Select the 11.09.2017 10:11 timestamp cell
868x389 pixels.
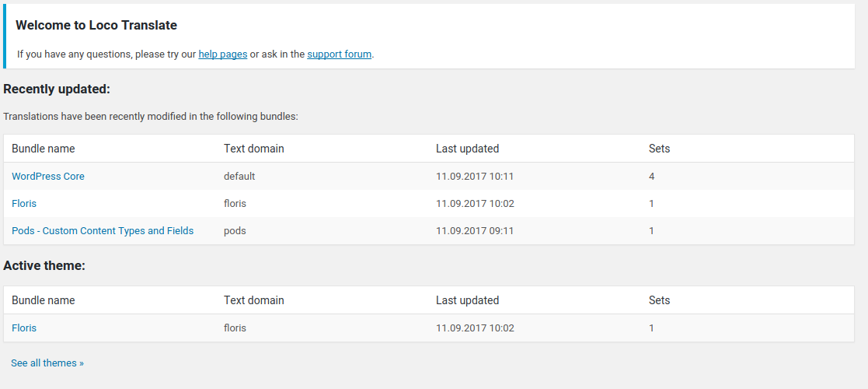(x=475, y=176)
